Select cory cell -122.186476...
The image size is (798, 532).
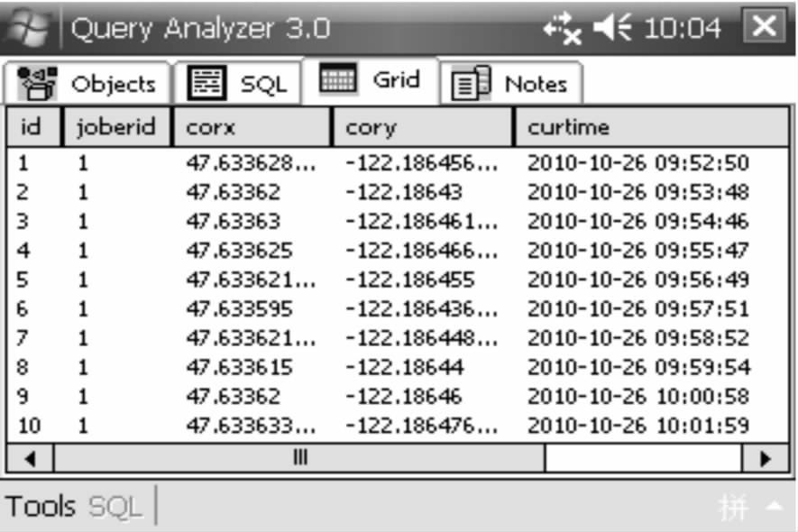[421, 426]
